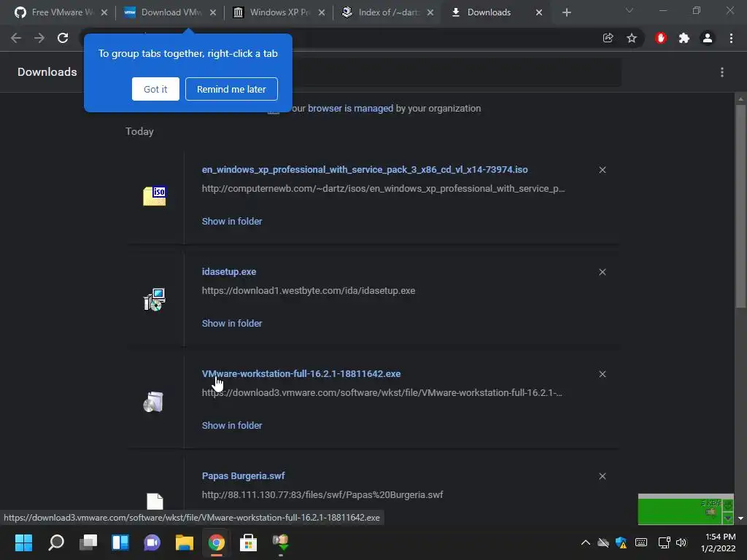
Task: Open the idasetup.exe file link
Action: pos(229,272)
